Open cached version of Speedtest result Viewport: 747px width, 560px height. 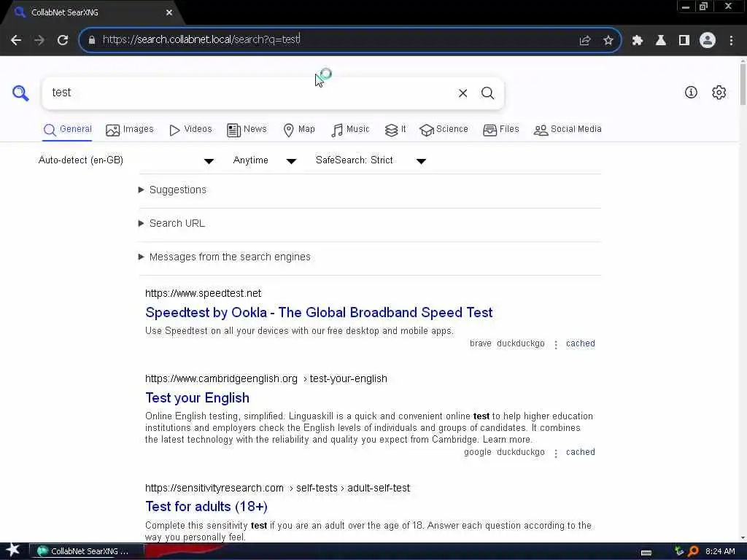click(580, 344)
